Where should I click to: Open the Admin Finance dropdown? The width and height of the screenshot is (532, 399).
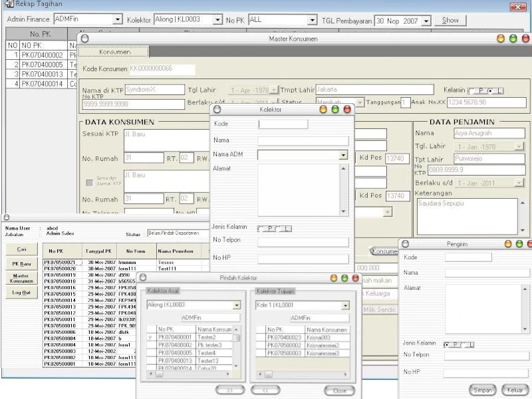click(x=118, y=20)
